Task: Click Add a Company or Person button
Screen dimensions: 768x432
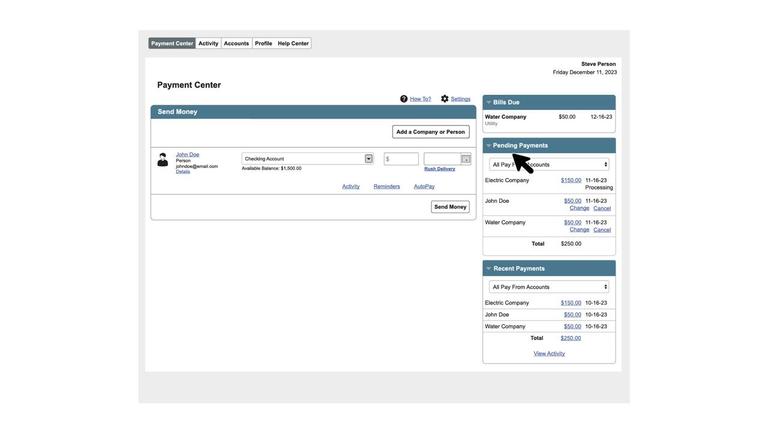Action: 431,132
